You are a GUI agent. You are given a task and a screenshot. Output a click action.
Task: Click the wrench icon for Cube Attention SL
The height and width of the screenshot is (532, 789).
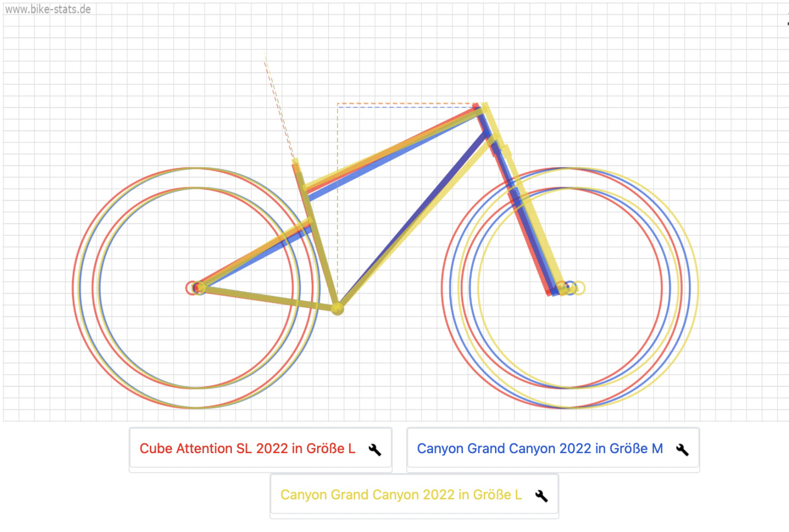coord(375,449)
